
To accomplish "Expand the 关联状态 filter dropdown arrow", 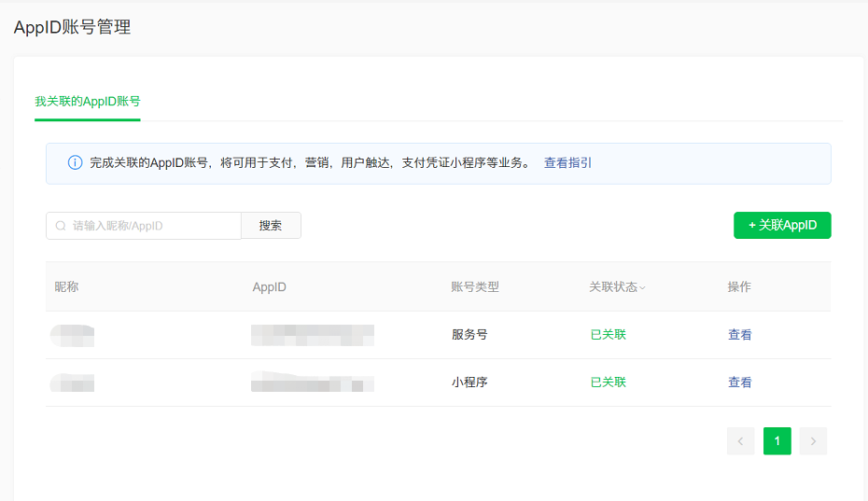I will pyautogui.click(x=642, y=287).
